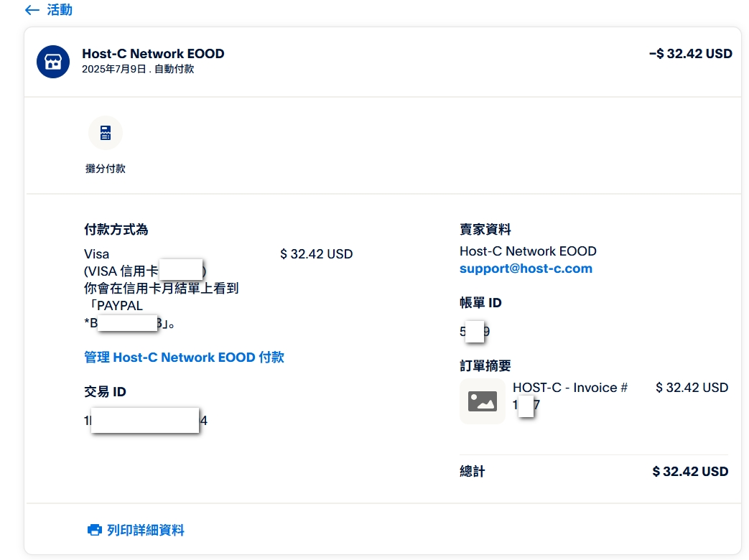The height and width of the screenshot is (560, 749).
Task: Click the $ 32.42 USD Visa amount
Action: (316, 254)
